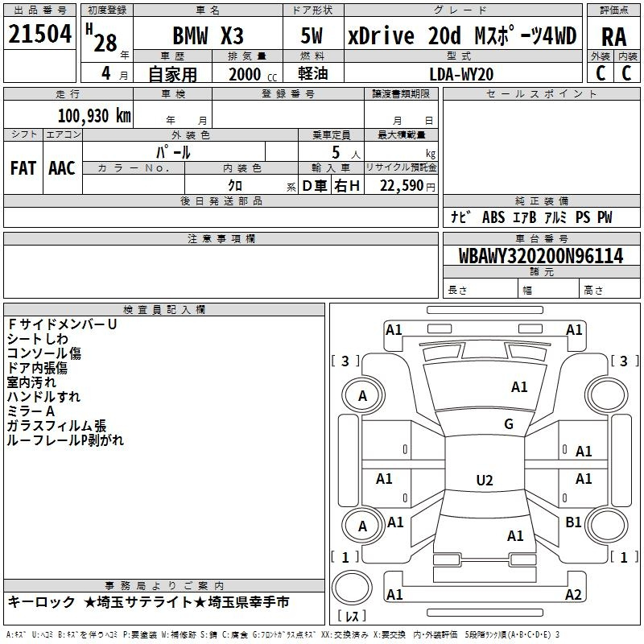Click the shift type FAT

(x=23, y=168)
